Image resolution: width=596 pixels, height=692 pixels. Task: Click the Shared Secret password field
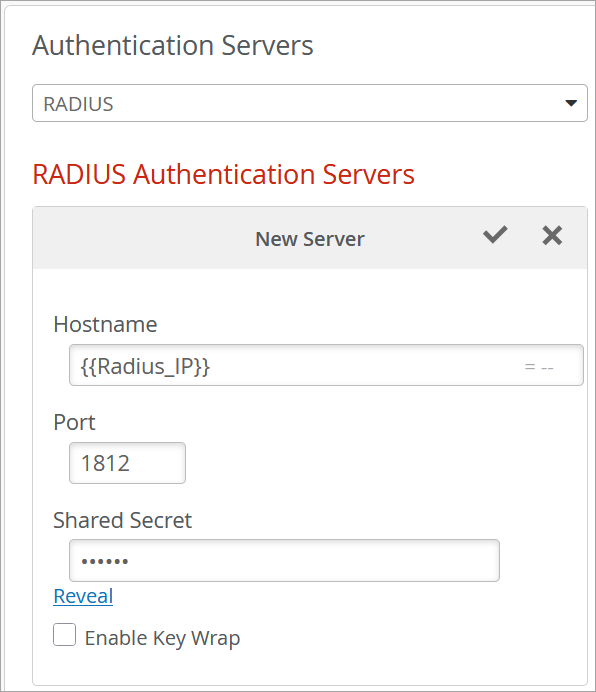click(x=284, y=560)
